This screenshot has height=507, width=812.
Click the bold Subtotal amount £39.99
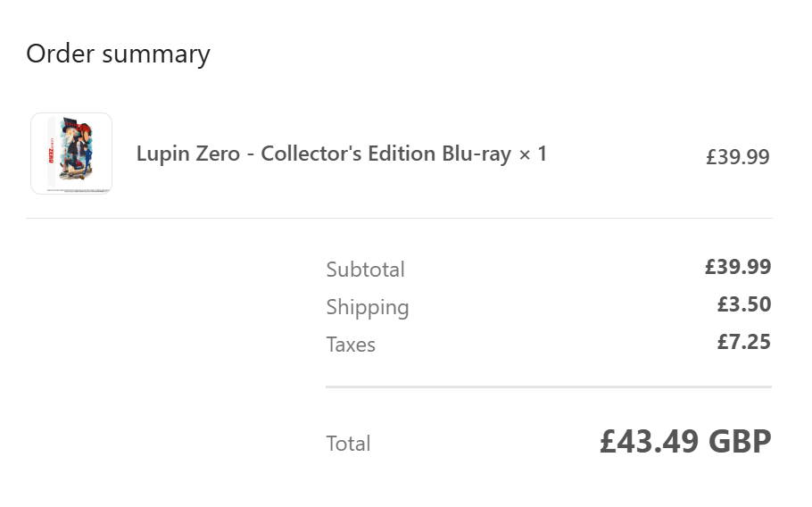[x=737, y=267]
